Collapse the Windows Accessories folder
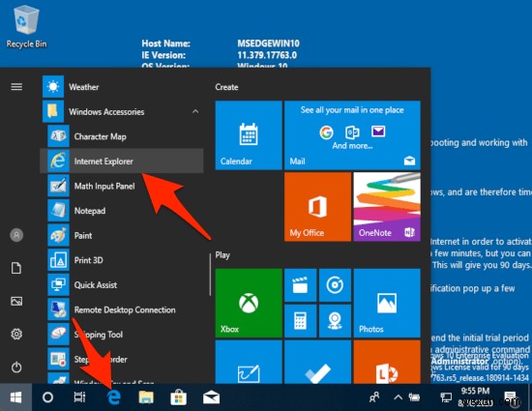 click(122, 111)
